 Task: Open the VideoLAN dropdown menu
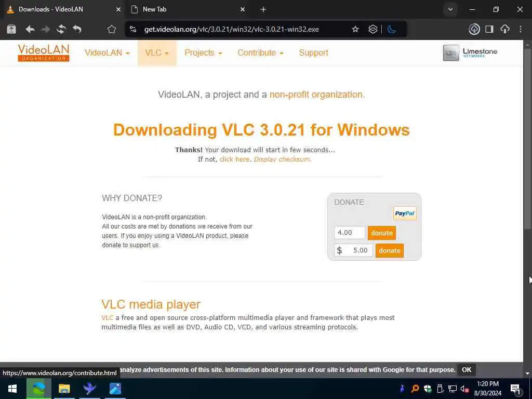[x=107, y=53]
